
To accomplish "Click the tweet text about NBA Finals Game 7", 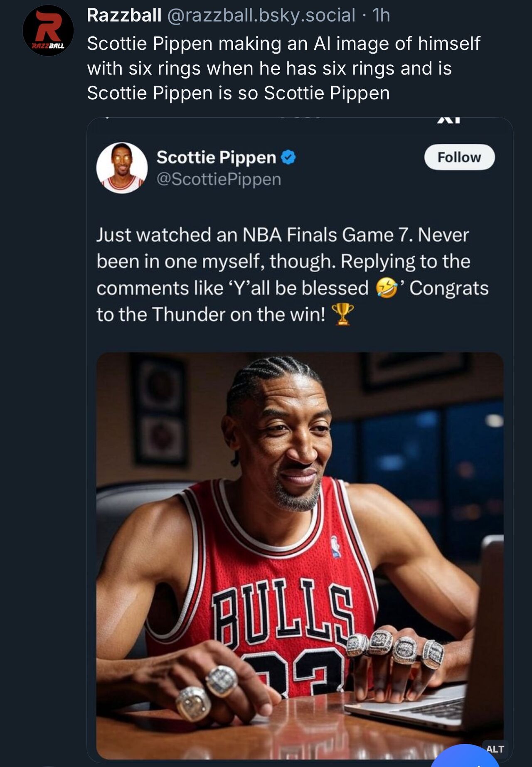I will point(293,275).
